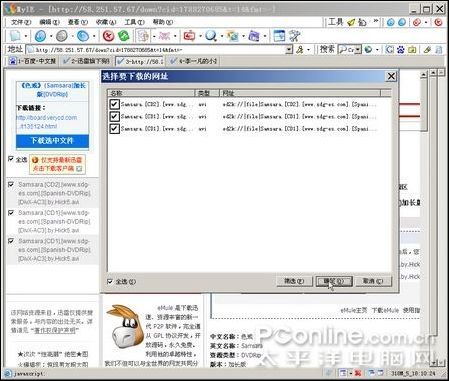
Task: Open the search engine box dropdown
Action: [358, 50]
